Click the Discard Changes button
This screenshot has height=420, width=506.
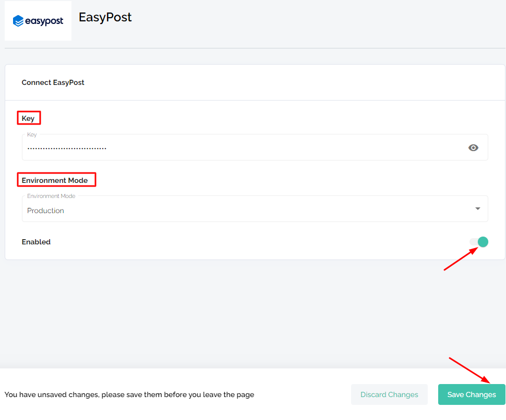click(389, 394)
